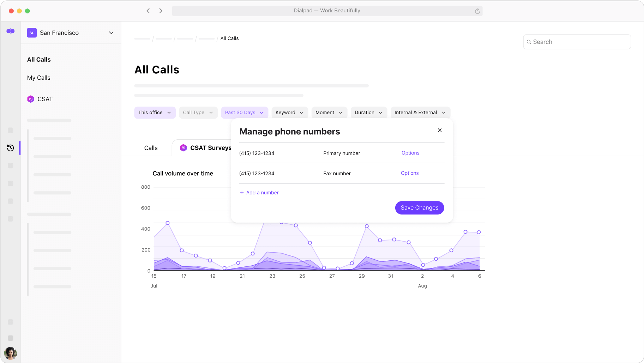
Task: Click the Primary number label
Action: [x=342, y=153]
